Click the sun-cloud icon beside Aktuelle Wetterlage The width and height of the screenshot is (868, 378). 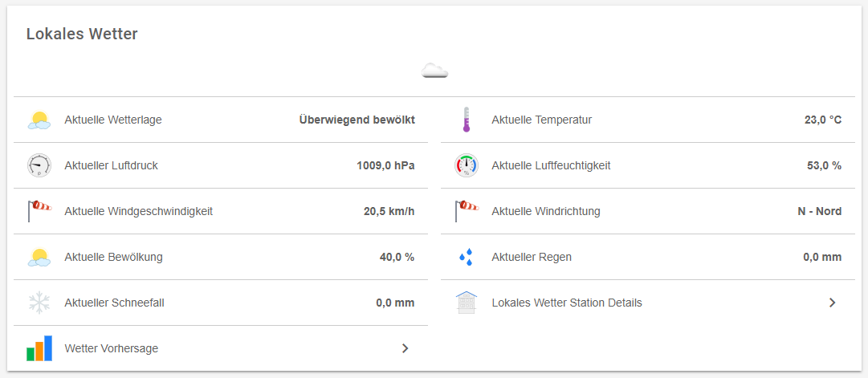[39, 120]
